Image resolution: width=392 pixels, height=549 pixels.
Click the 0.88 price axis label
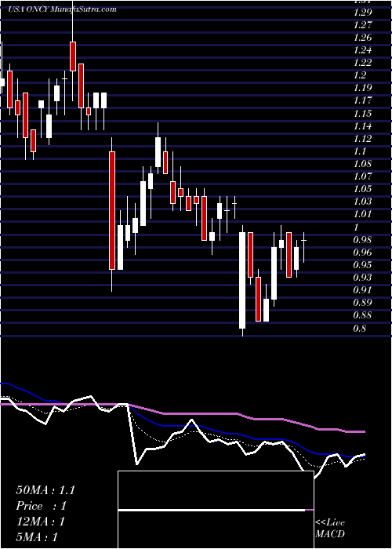pos(362,315)
